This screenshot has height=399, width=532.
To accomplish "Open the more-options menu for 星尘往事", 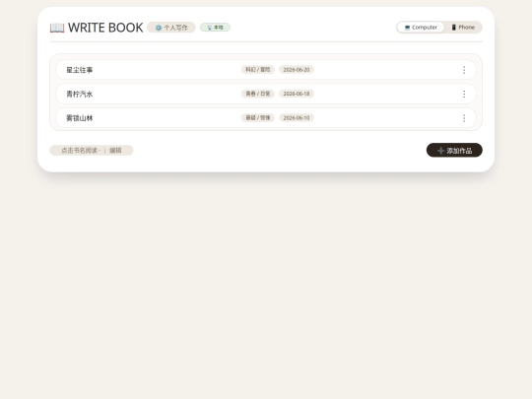I will (x=464, y=70).
